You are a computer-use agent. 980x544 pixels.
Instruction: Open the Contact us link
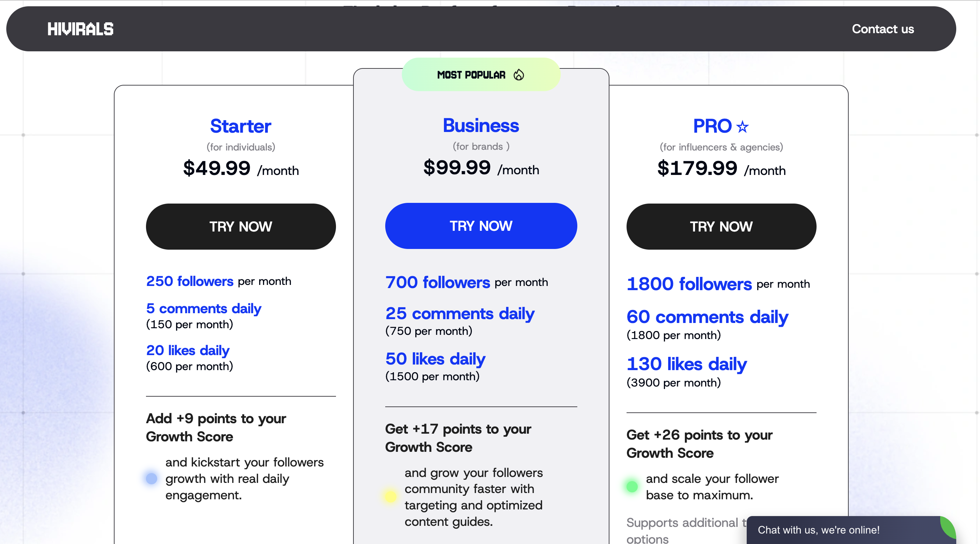click(883, 29)
